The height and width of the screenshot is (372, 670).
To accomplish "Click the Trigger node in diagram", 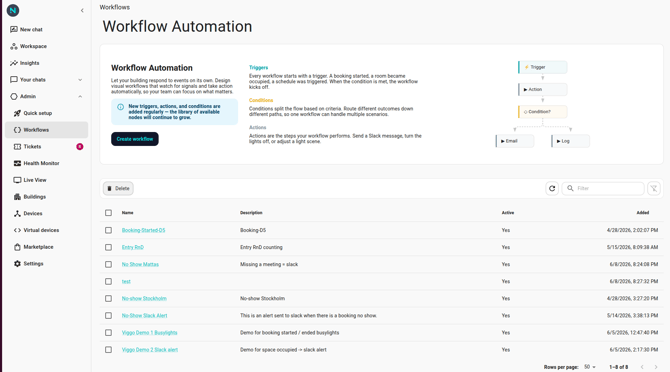I will (543, 67).
